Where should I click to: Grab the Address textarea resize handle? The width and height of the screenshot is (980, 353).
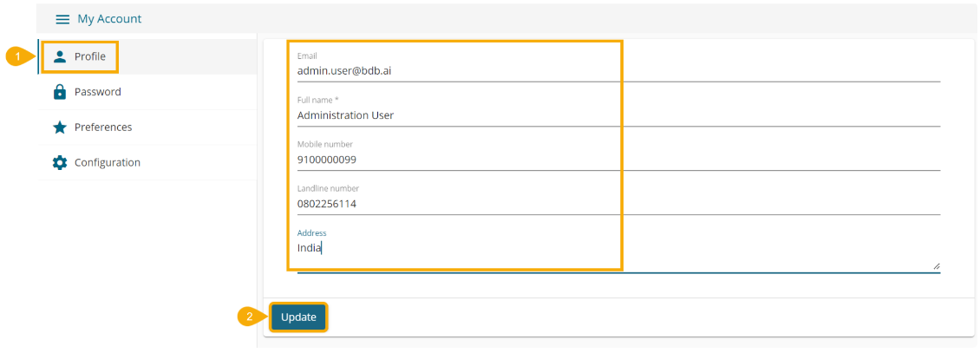(x=936, y=266)
